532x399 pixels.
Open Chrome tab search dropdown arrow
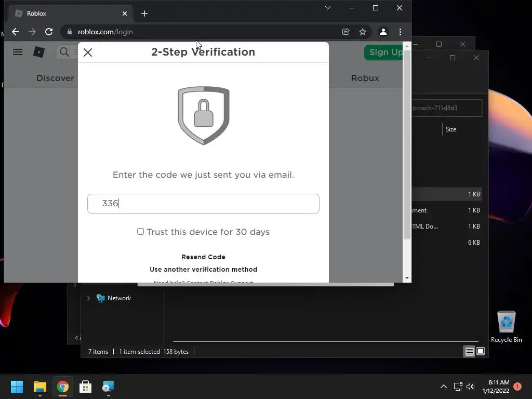tap(328, 8)
